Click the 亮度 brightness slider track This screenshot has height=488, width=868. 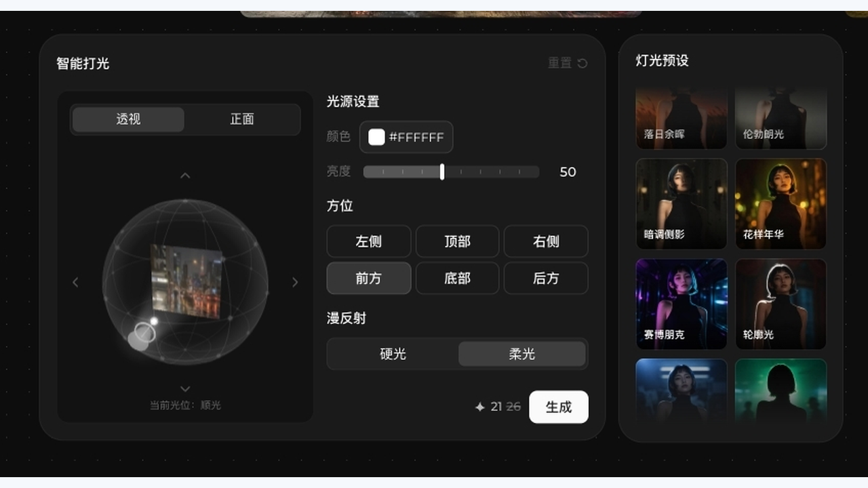click(x=451, y=172)
